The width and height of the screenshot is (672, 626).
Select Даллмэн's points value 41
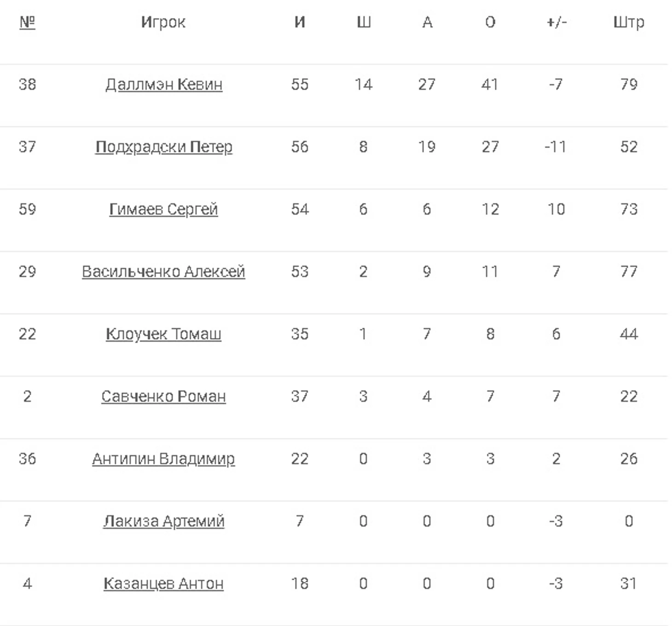coord(490,84)
